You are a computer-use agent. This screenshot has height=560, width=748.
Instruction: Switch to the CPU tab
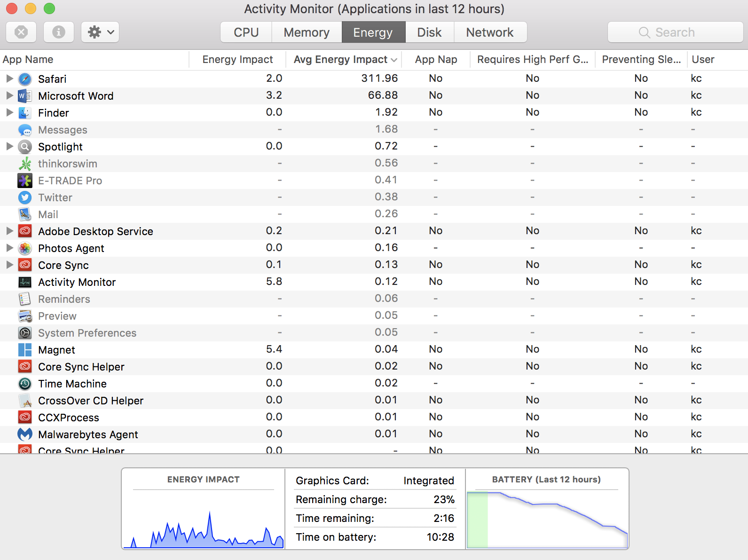[x=246, y=32]
